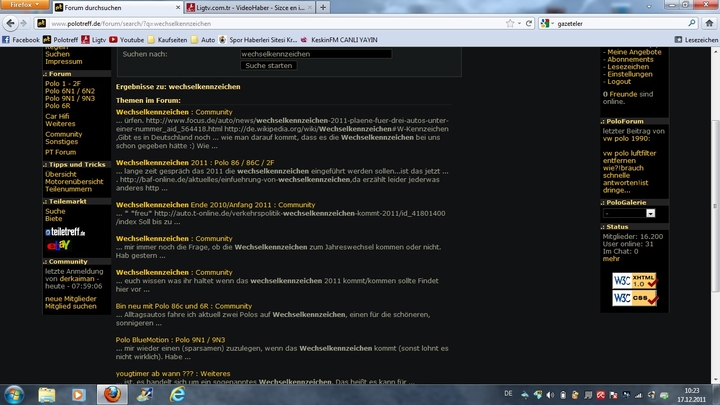
Task: Open derkaiman member profile link
Action: pyautogui.click(x=77, y=279)
